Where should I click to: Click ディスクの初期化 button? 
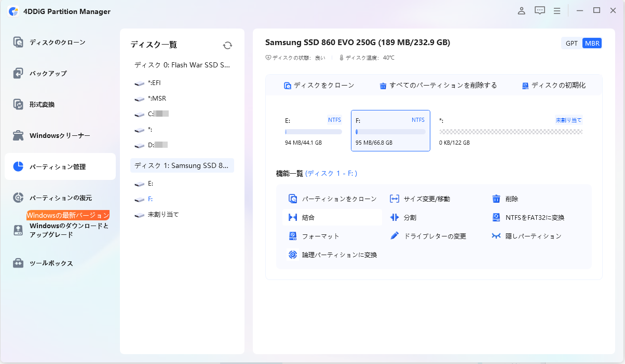(x=553, y=86)
